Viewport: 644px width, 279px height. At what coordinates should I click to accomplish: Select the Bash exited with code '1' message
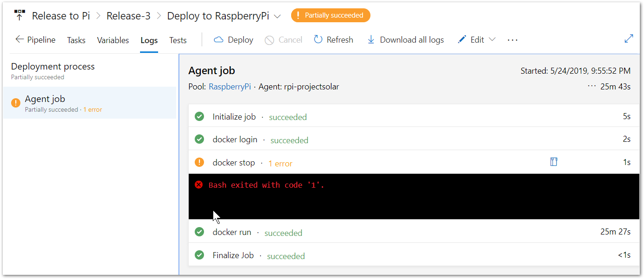click(267, 185)
